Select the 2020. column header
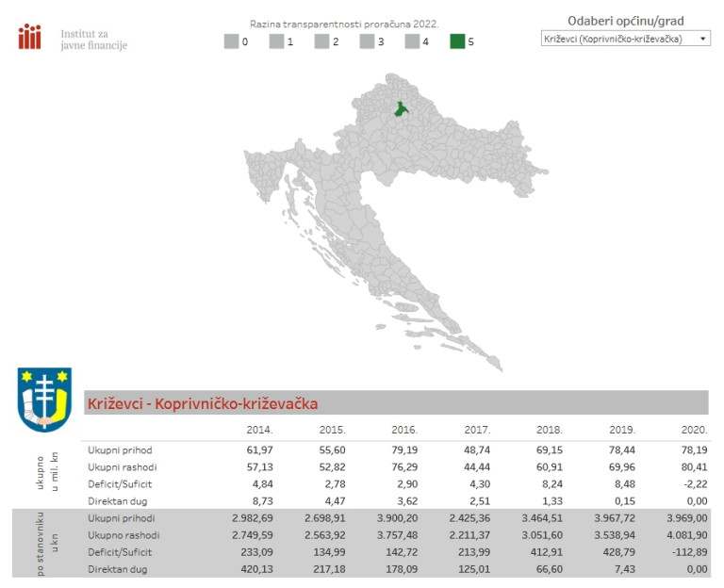 click(693, 430)
